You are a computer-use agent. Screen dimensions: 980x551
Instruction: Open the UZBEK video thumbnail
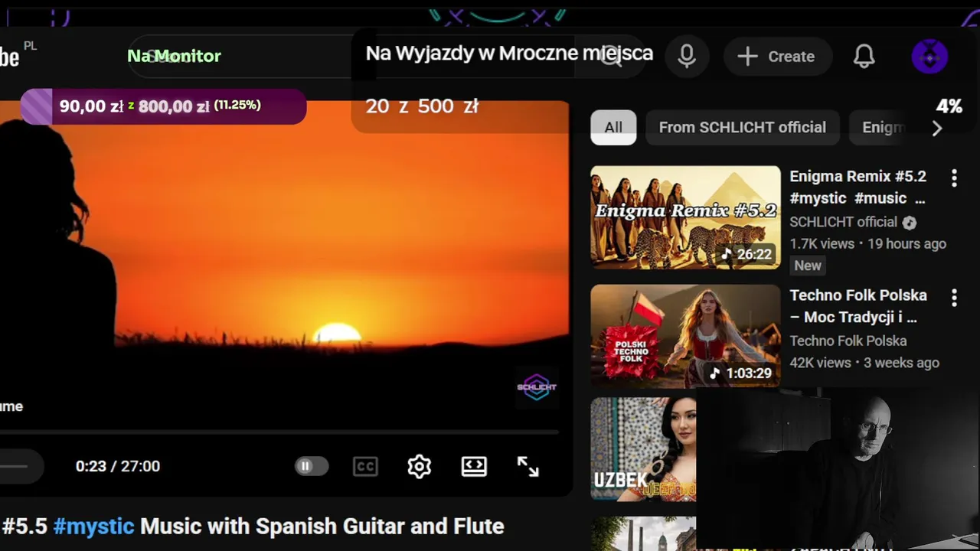click(x=643, y=448)
